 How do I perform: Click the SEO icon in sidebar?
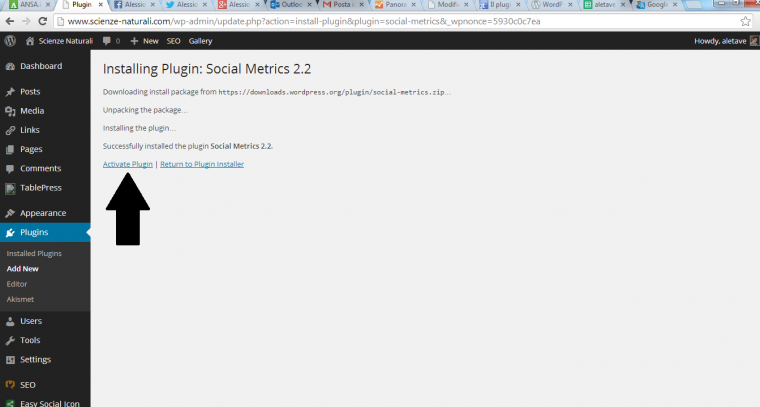coord(10,385)
